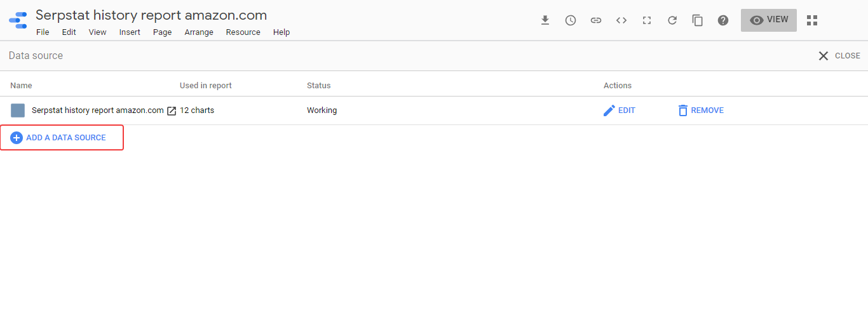Click the Actions column header

click(618, 86)
